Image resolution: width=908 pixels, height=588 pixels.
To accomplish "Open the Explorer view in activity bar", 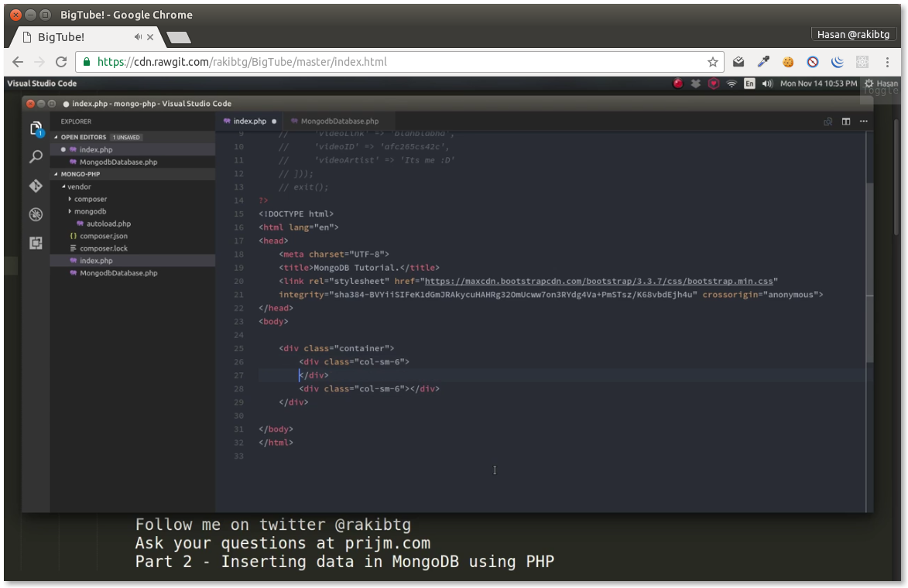I will coord(36,128).
